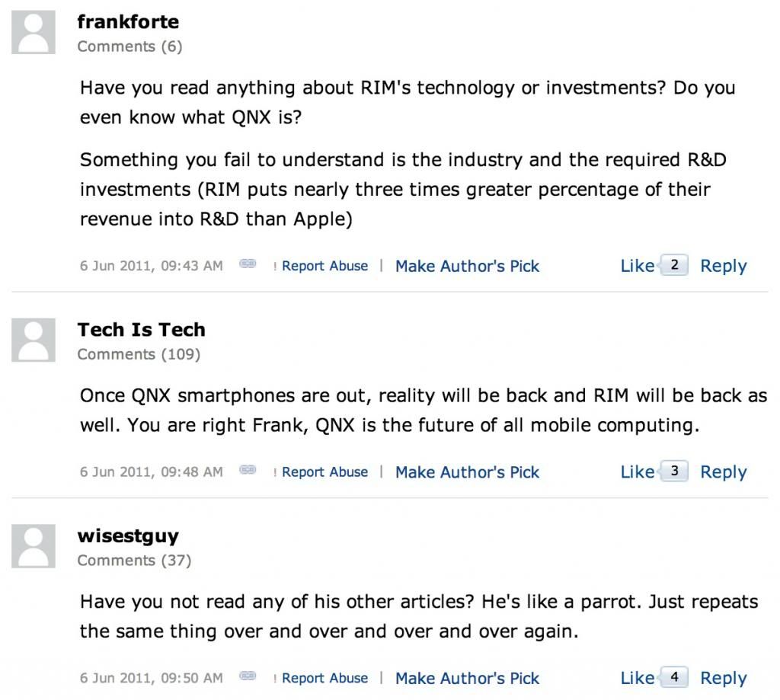
Task: Report Abuse on frankforte's comment
Action: tap(324, 266)
